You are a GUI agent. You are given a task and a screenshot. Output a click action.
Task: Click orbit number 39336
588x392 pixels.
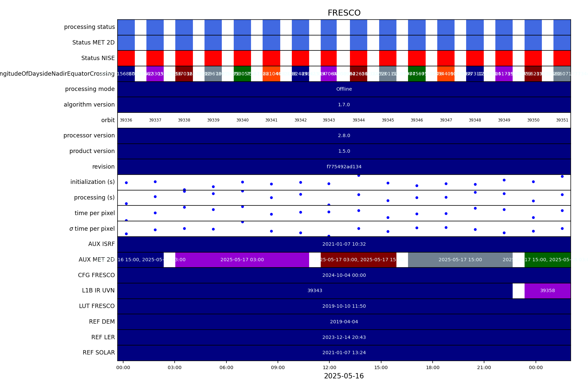126,120
